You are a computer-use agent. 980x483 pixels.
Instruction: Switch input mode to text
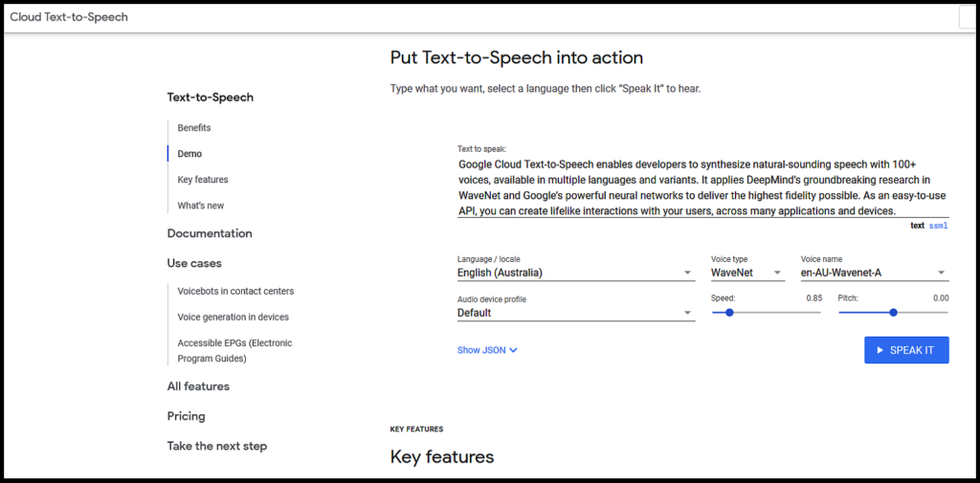[x=917, y=226]
